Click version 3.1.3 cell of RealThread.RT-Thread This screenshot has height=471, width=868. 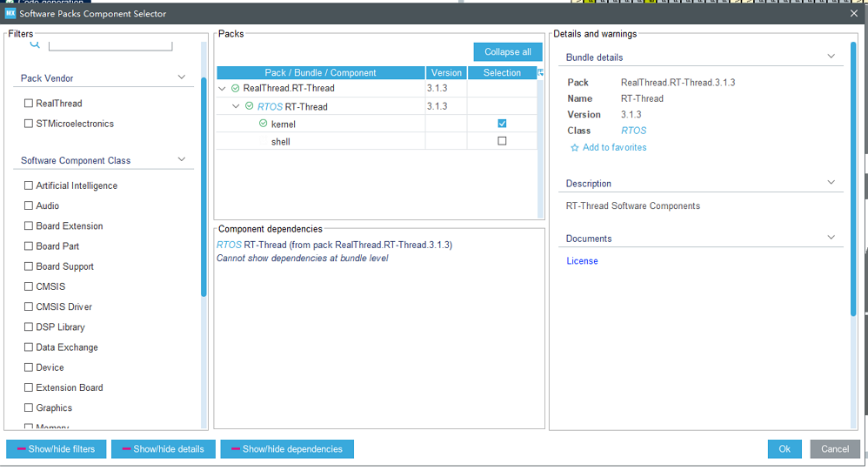click(x=446, y=88)
